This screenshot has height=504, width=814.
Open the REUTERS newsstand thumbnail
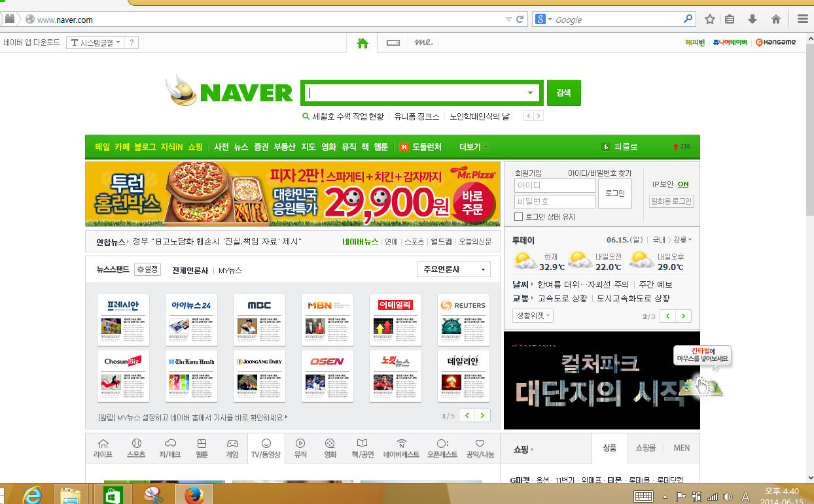click(463, 320)
